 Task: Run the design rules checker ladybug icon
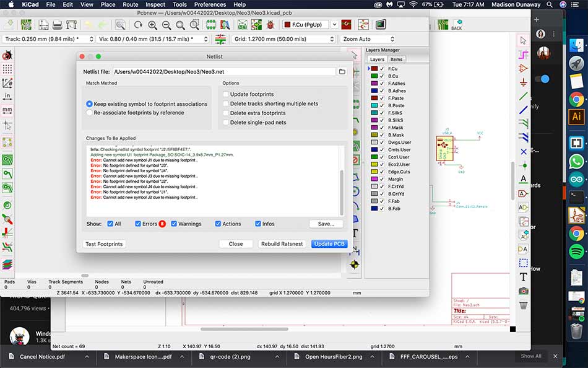coord(270,25)
